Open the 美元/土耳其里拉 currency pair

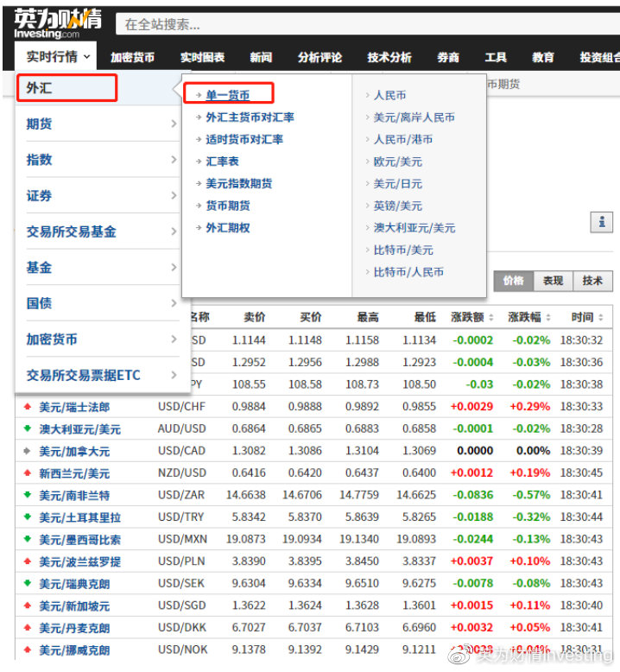[80, 517]
